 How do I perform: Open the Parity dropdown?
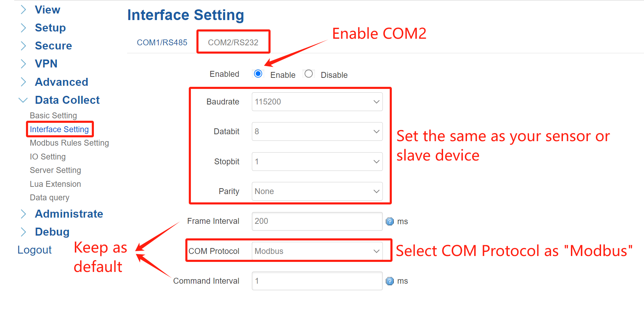(x=317, y=191)
